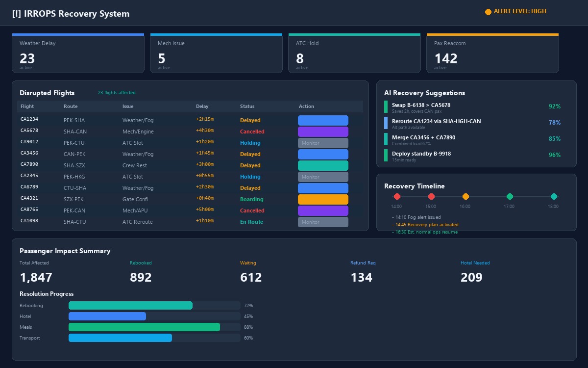Click the green 18:00 timeline marker
The image size is (588, 368).
[554, 196]
